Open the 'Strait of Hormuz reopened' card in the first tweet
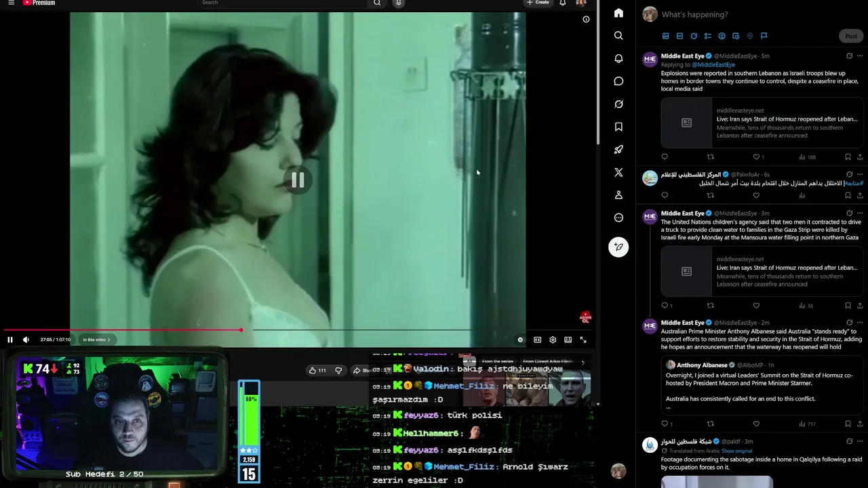Image resolution: width=868 pixels, height=488 pixels. click(762, 123)
